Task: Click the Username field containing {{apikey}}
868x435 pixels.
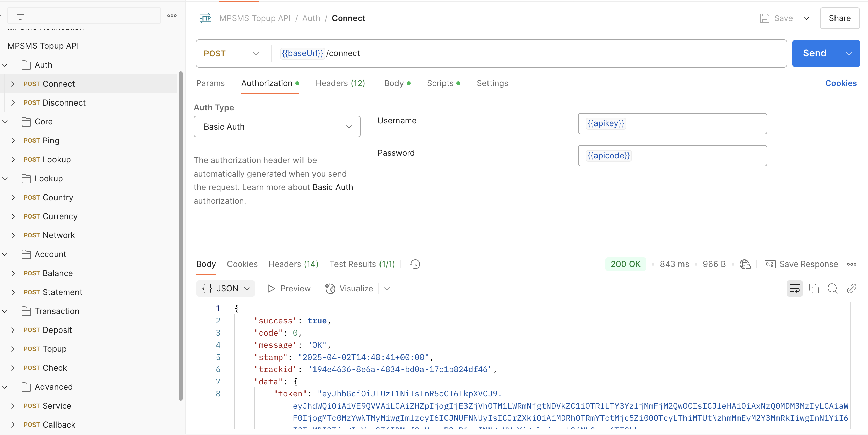Action: coord(672,123)
